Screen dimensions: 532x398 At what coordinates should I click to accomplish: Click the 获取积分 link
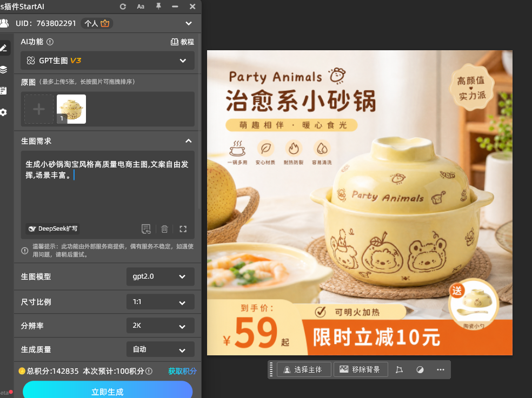(x=183, y=371)
